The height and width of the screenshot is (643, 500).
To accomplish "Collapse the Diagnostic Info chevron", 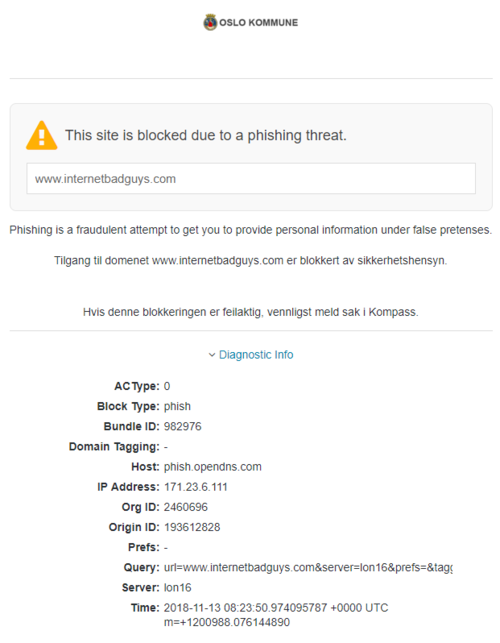I will (x=212, y=355).
